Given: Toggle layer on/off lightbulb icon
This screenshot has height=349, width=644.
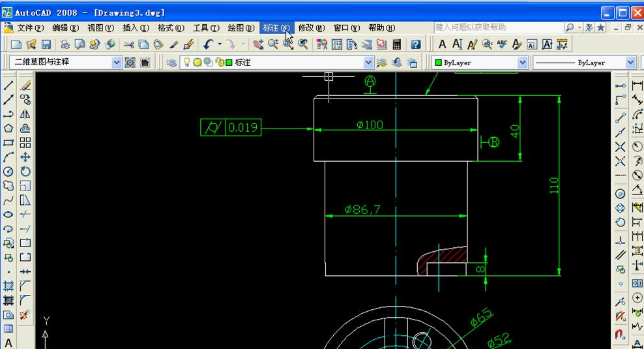Looking at the screenshot, I should [186, 63].
